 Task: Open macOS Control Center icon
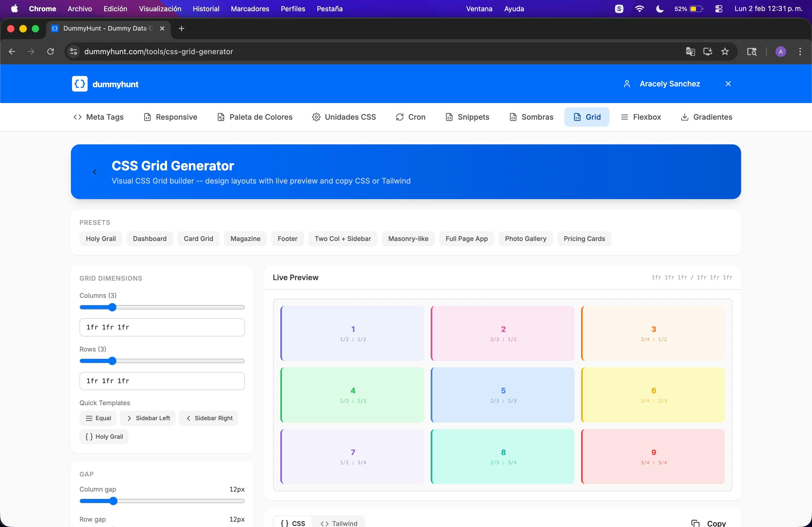point(719,9)
